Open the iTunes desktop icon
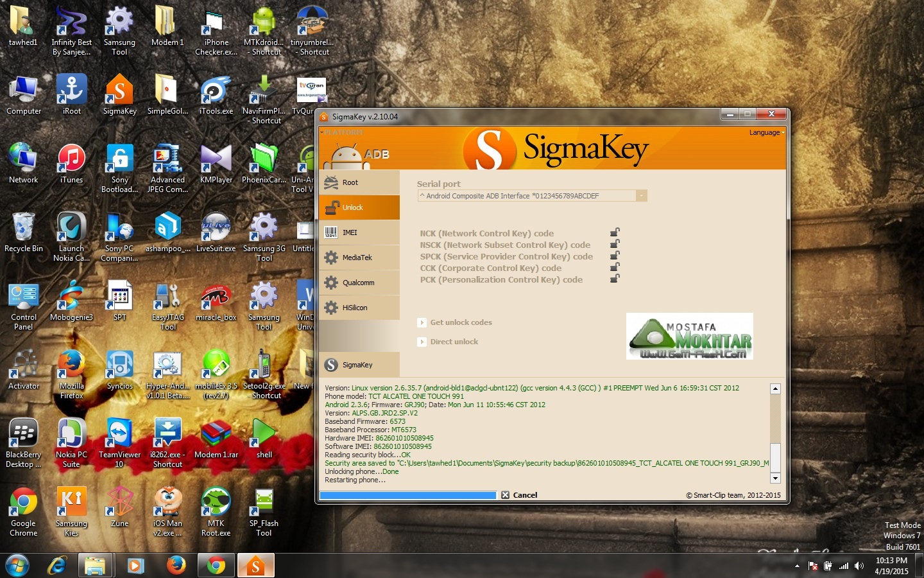924x578 pixels. tap(72, 164)
